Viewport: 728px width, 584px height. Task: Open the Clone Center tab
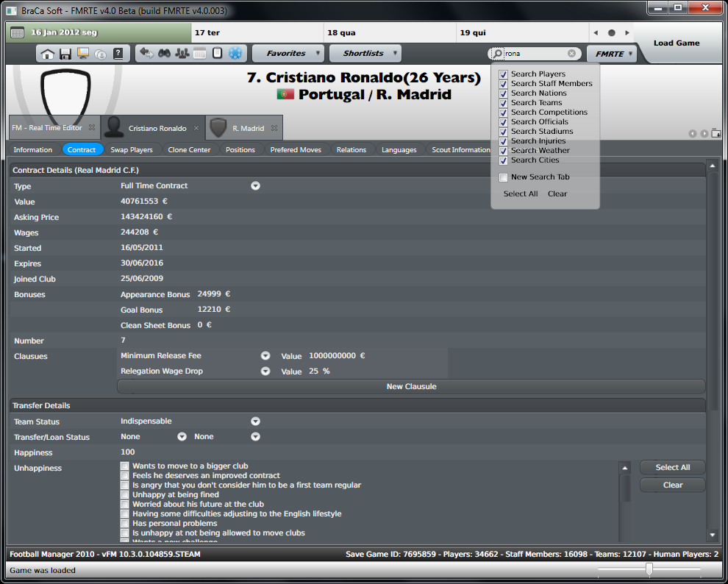click(x=189, y=149)
